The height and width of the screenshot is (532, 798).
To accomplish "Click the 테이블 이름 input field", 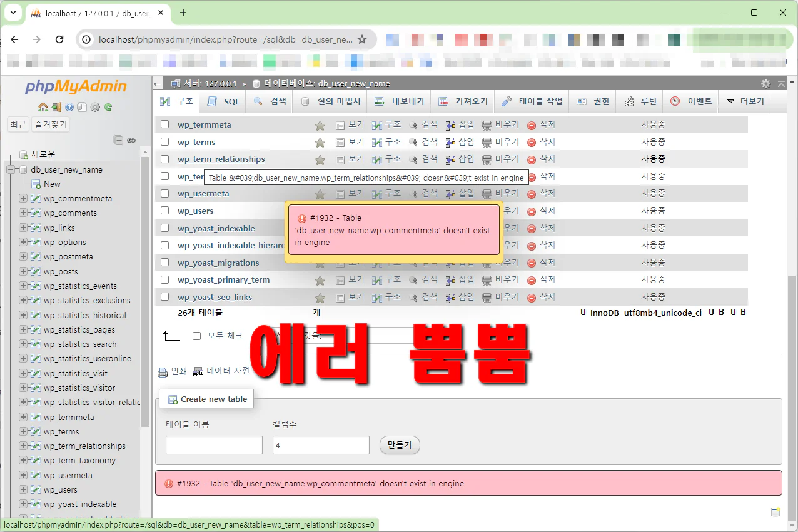I will (214, 445).
